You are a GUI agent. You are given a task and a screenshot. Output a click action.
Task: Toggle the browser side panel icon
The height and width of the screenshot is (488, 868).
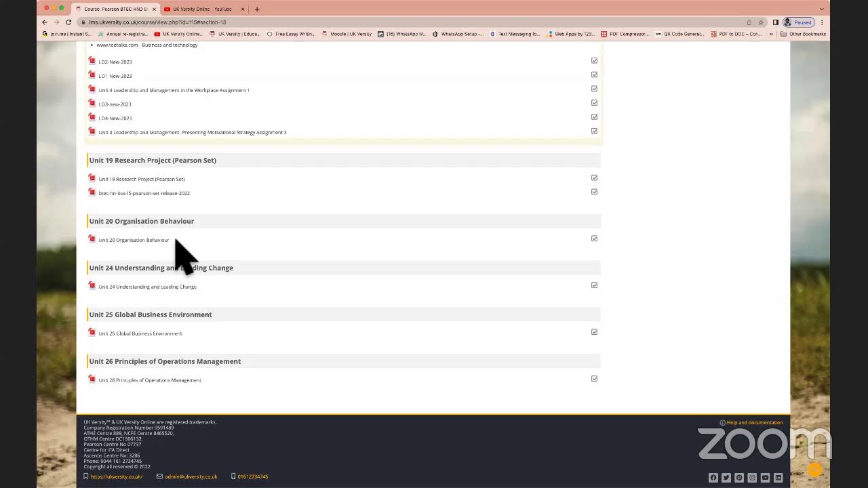coord(776,22)
